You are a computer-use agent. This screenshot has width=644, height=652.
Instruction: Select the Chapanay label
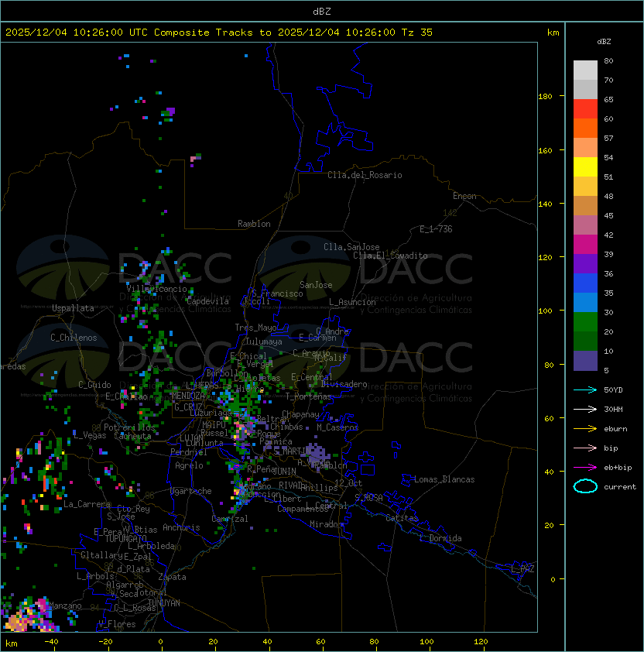pyautogui.click(x=300, y=414)
